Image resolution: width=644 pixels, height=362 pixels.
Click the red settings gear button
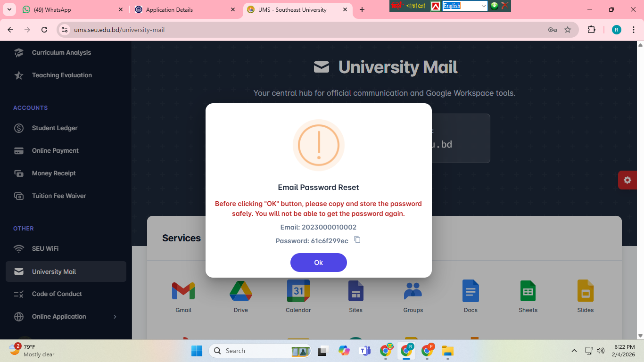627,180
